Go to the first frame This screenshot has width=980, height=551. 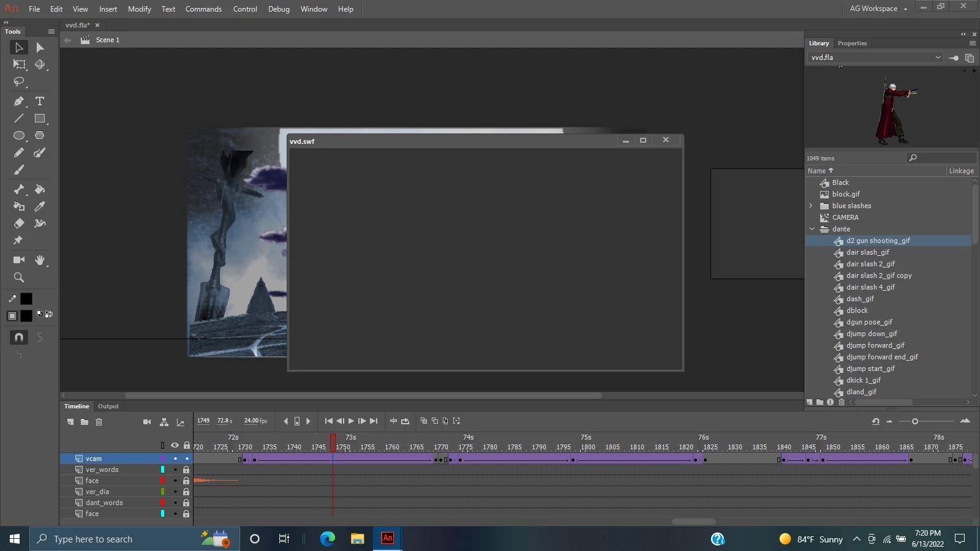point(329,421)
